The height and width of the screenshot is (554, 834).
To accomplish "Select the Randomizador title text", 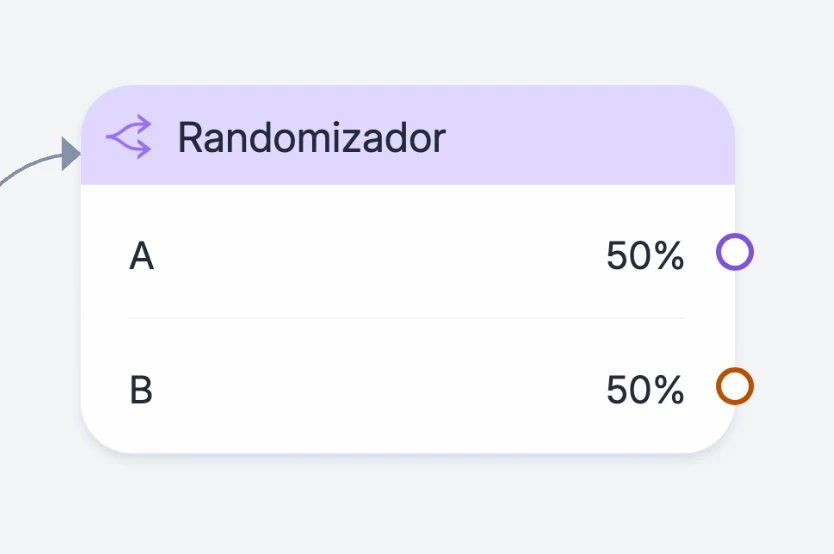I will tap(311, 138).
